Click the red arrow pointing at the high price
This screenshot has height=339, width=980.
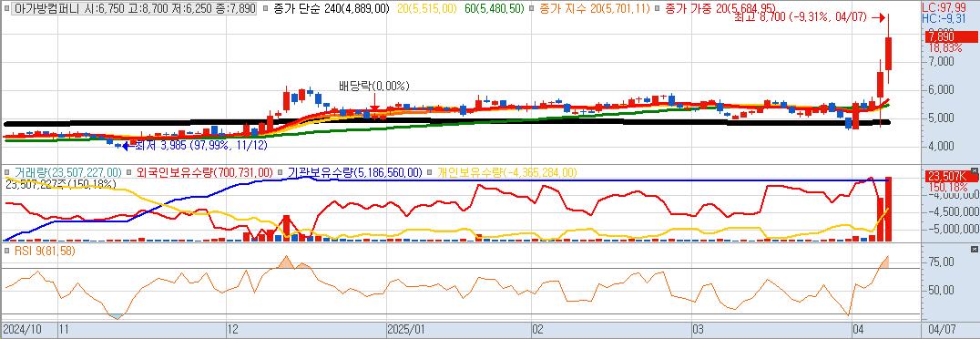tap(879, 17)
